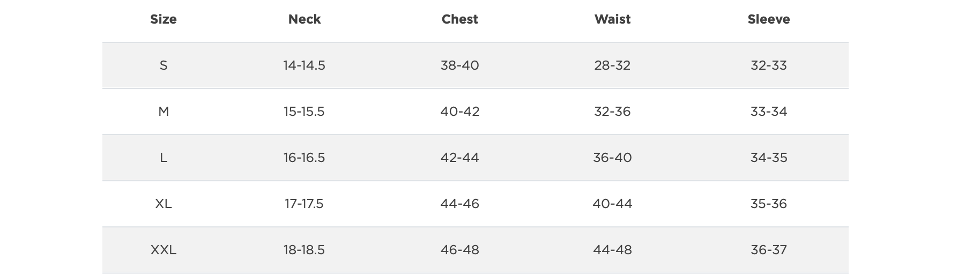Click chest measurement 40-42
980x280 pixels.
point(459,112)
